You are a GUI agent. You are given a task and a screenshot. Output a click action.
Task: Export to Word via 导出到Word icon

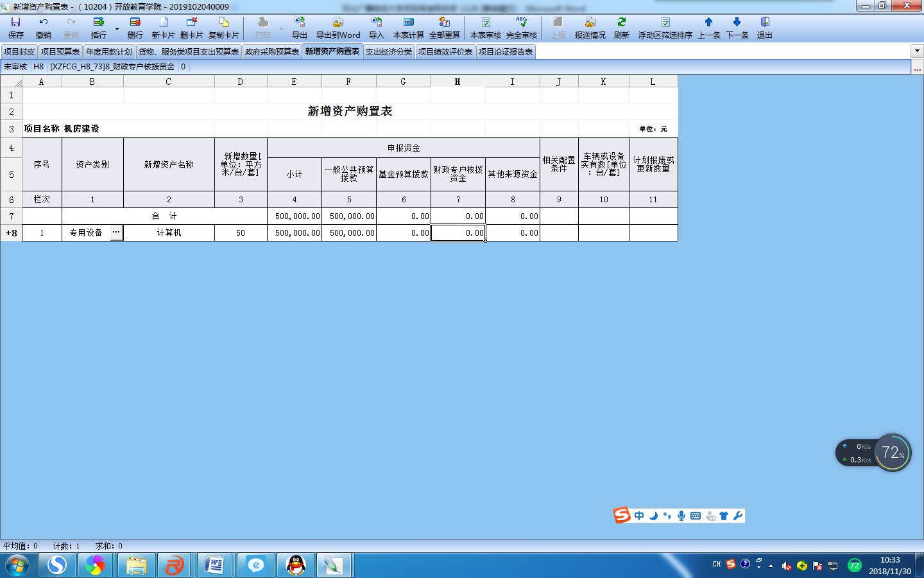click(x=338, y=28)
